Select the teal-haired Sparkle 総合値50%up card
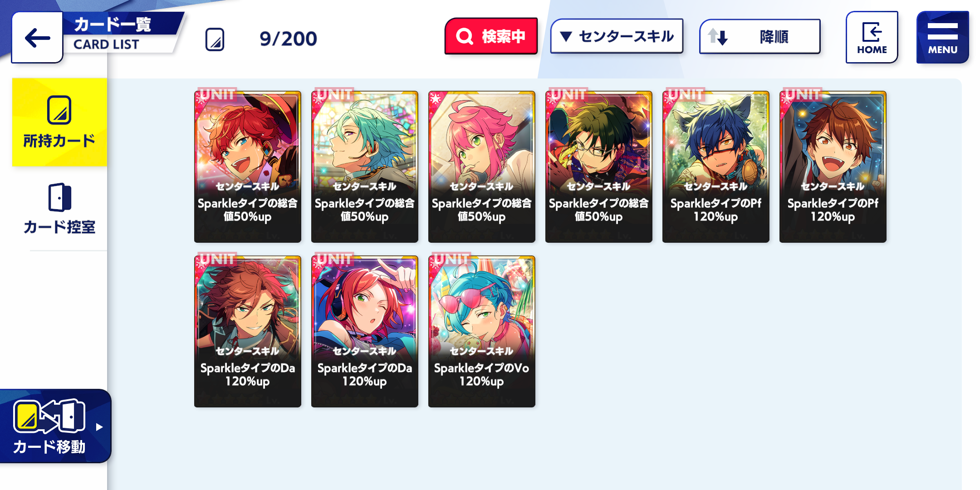 (x=365, y=167)
